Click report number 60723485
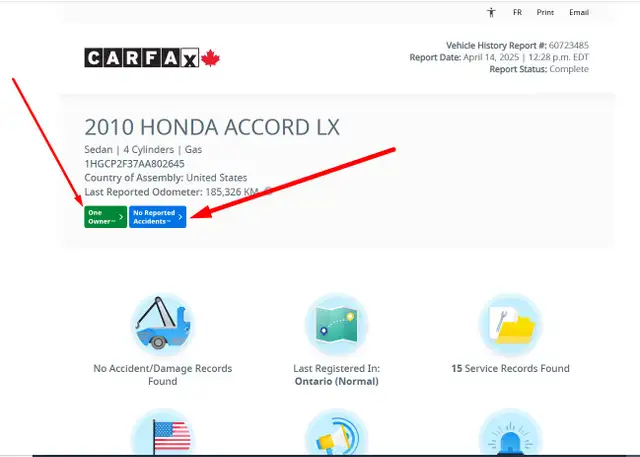The height and width of the screenshot is (457, 640). [569, 45]
